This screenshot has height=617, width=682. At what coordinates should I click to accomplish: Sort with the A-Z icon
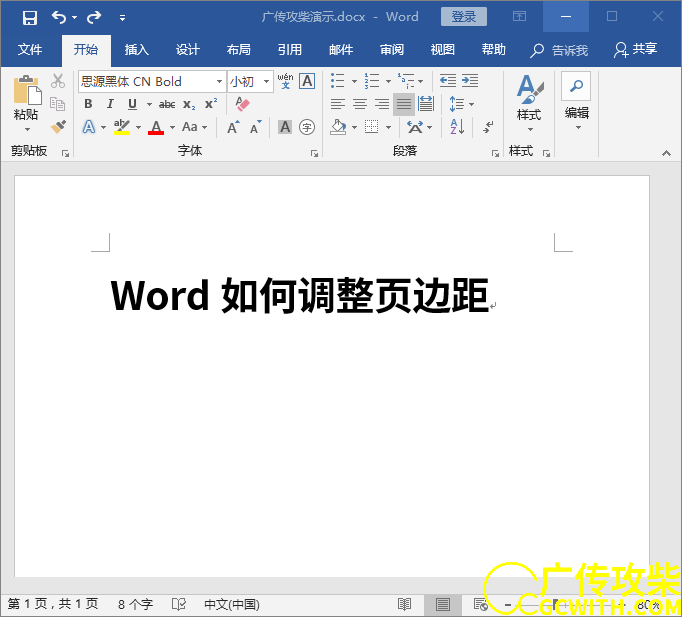pyautogui.click(x=458, y=127)
